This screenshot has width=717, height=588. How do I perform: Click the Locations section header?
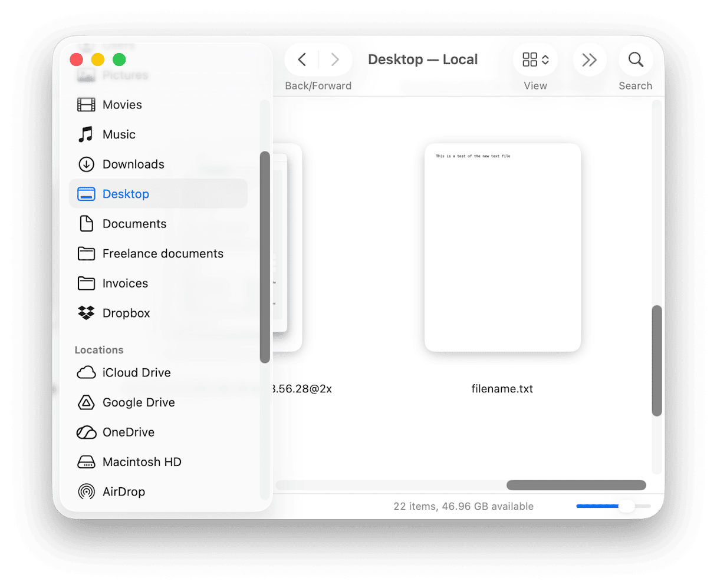99,350
